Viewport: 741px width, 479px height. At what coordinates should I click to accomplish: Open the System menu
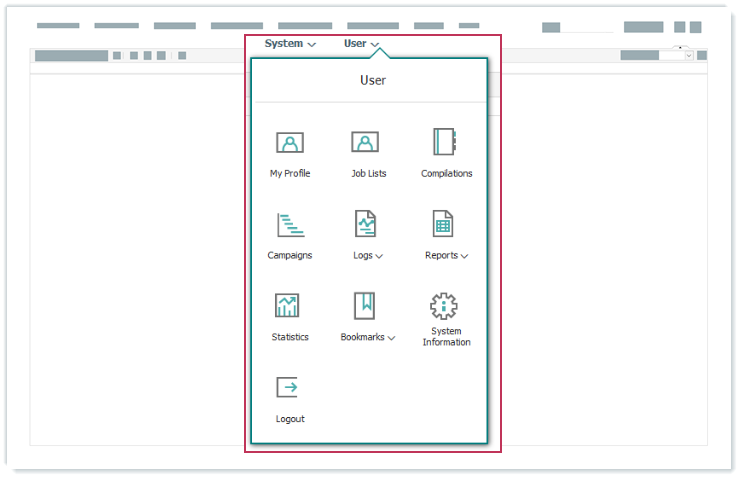[x=290, y=44]
